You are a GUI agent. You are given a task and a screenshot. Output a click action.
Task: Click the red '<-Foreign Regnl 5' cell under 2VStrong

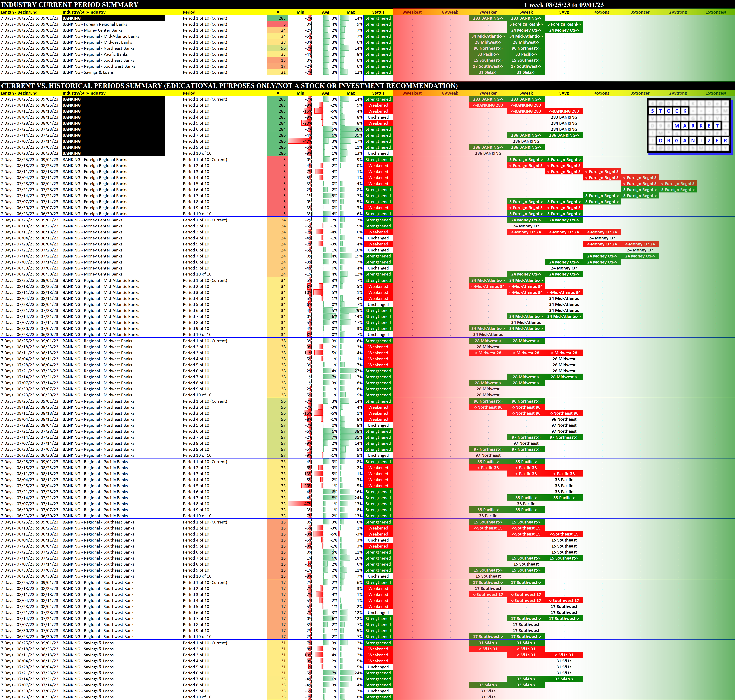678,184
